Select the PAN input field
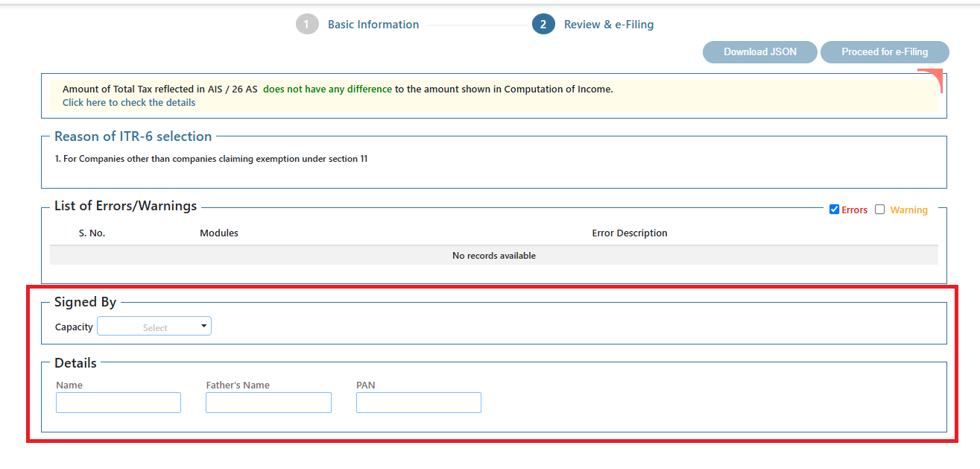 click(418, 403)
